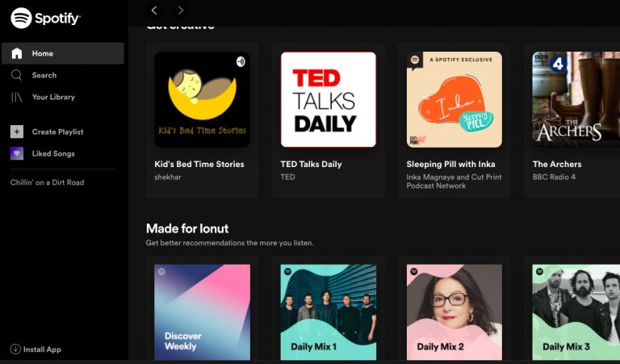The height and width of the screenshot is (364, 620).
Task: Select the Home menu label
Action: [43, 53]
